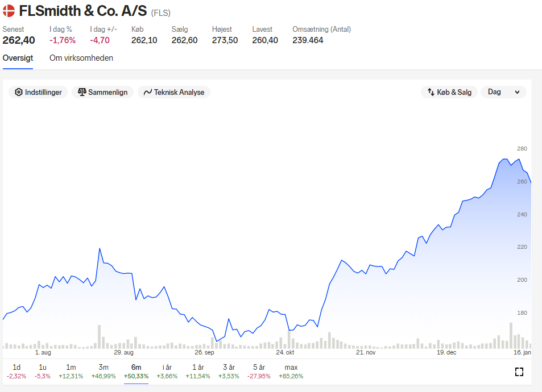542x392 pixels.
Task: Select the 1d time range
Action: pos(16,372)
